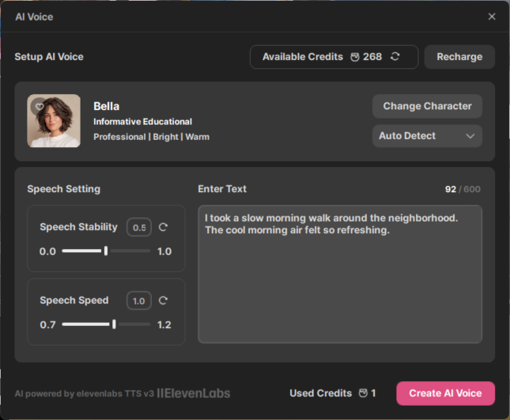Screen dimensions: 510x420
Task: Click the Speech Speed value box 1.0
Action: click(139, 301)
